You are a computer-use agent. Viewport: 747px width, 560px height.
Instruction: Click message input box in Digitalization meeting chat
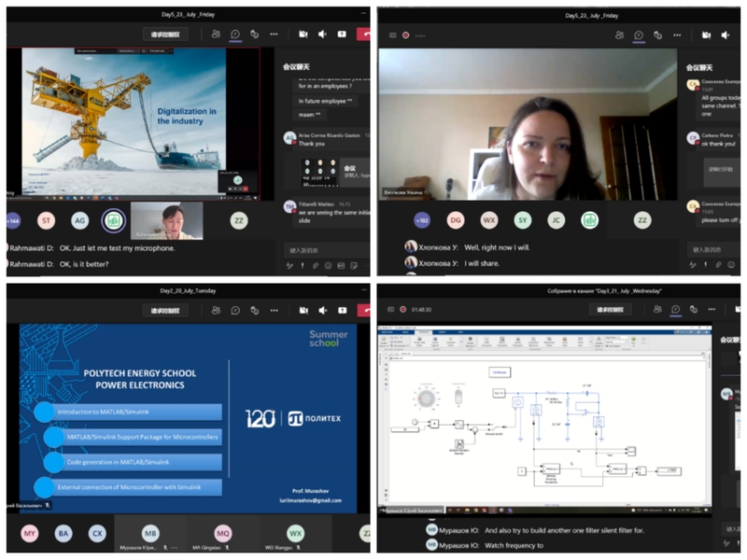coord(322,250)
